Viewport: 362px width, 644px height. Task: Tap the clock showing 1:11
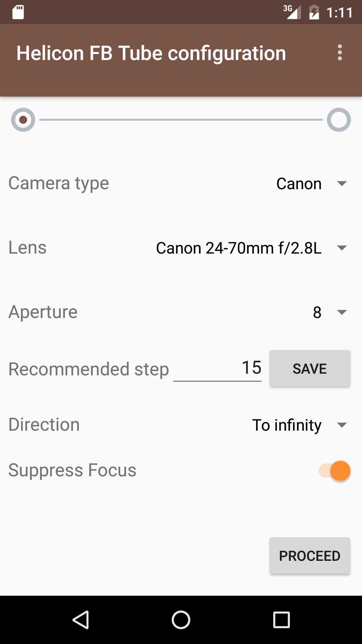340,13
